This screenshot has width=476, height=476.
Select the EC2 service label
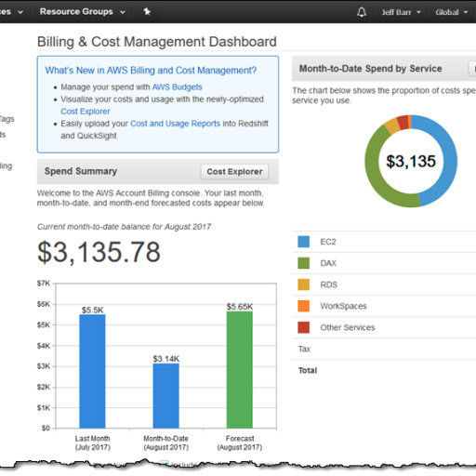click(x=328, y=242)
